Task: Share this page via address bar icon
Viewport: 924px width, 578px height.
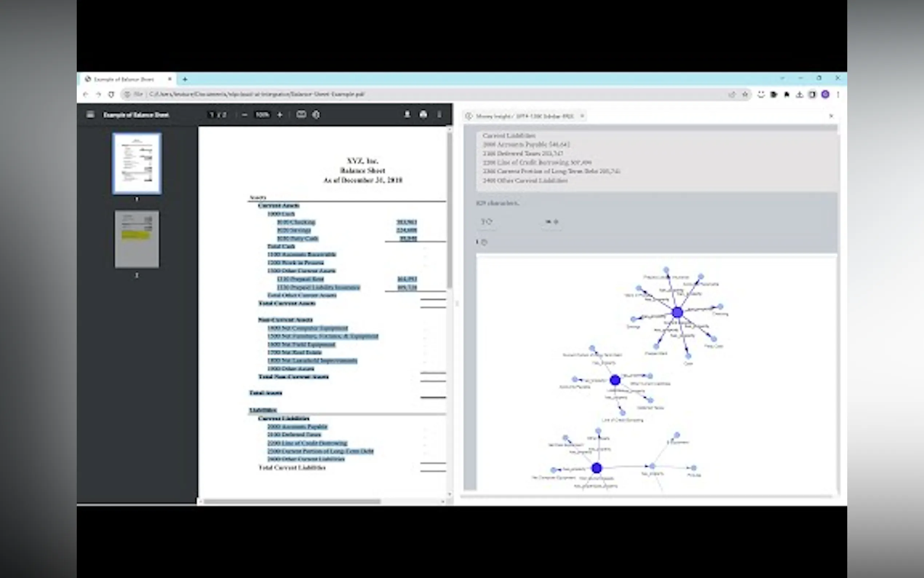Action: (732, 94)
